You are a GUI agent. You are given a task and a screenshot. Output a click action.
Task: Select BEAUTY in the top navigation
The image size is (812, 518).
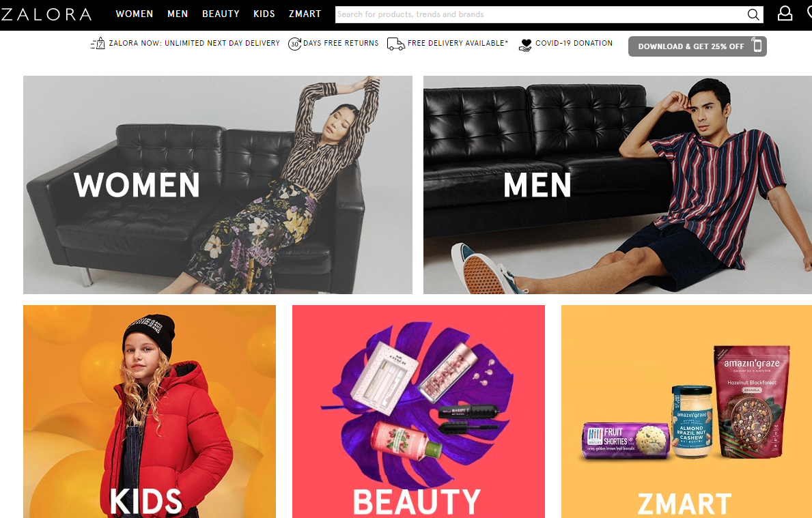point(221,14)
